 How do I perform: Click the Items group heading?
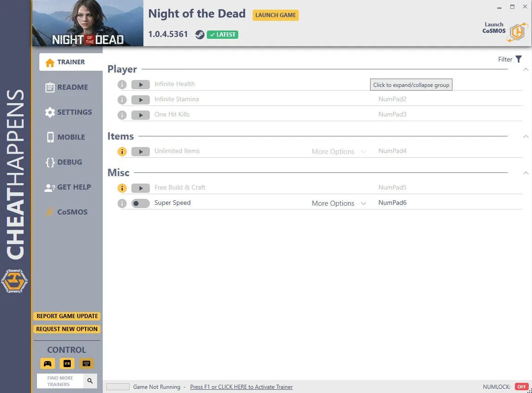[120, 136]
